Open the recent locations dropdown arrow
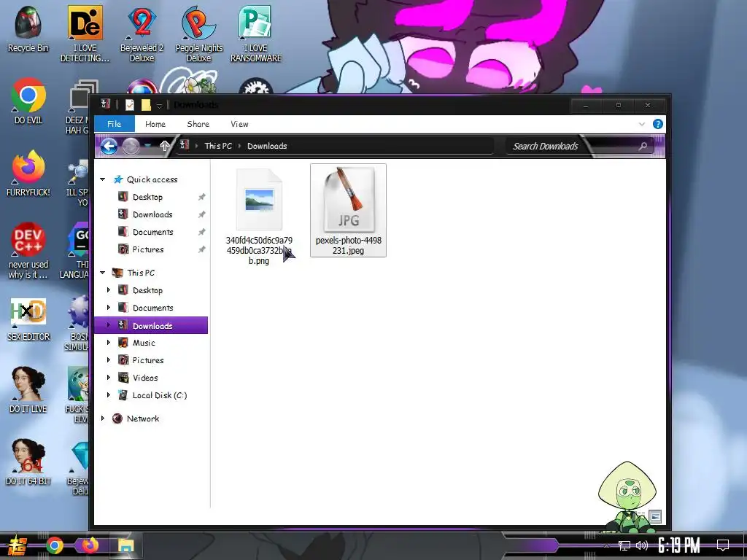This screenshot has width=747, height=560. 148,146
